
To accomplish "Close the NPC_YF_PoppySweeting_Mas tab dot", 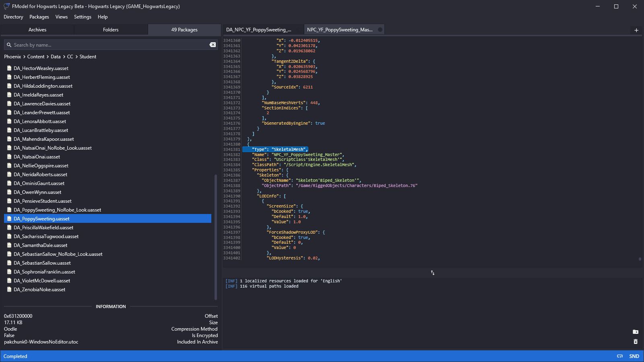I will pos(380,30).
